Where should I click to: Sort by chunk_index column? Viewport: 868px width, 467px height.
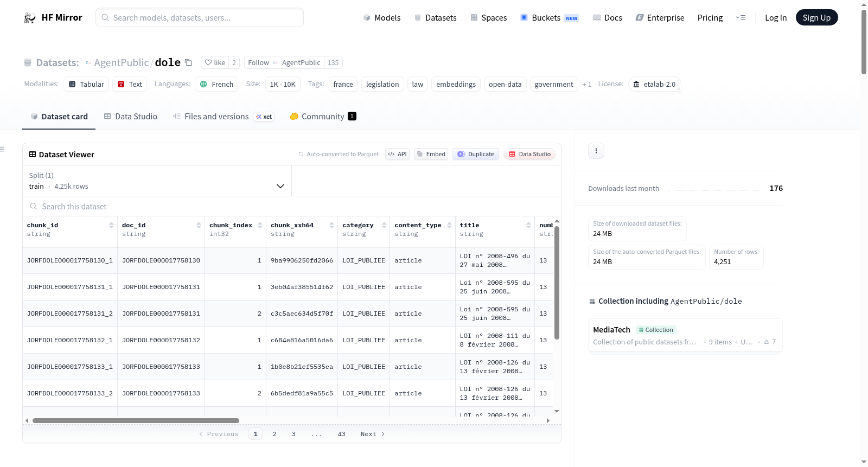click(x=260, y=225)
